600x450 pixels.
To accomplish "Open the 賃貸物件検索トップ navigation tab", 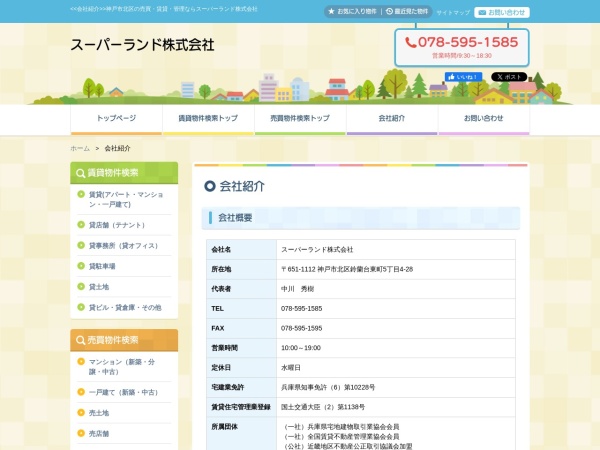I will pyautogui.click(x=208, y=120).
